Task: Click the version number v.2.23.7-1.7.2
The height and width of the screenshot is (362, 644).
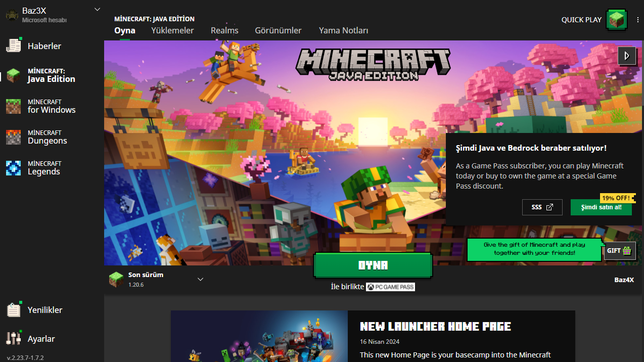Action: (x=25, y=357)
